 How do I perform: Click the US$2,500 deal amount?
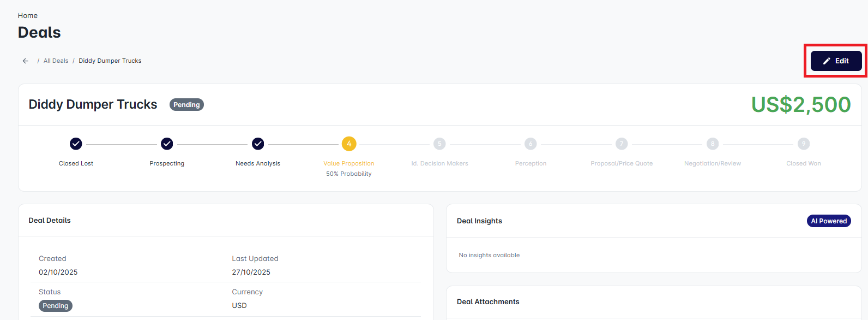(x=800, y=105)
